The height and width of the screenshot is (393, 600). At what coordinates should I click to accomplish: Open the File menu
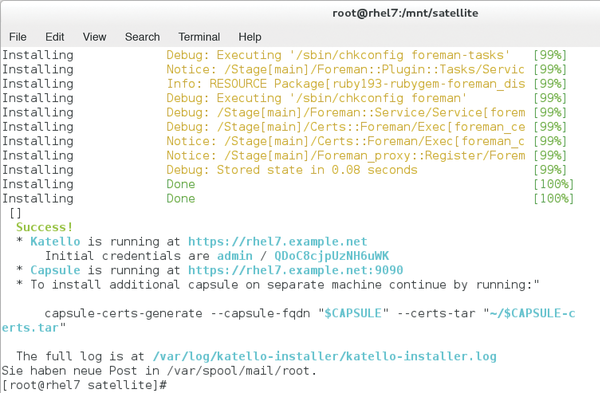[x=18, y=37]
